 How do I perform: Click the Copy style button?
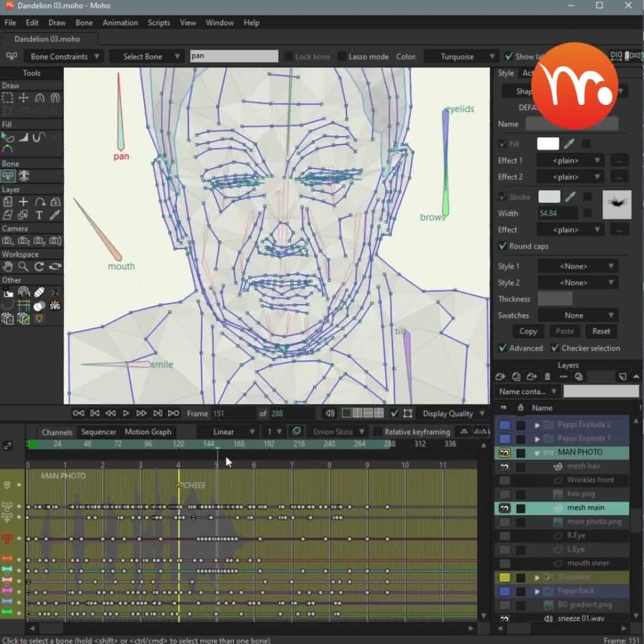(528, 331)
